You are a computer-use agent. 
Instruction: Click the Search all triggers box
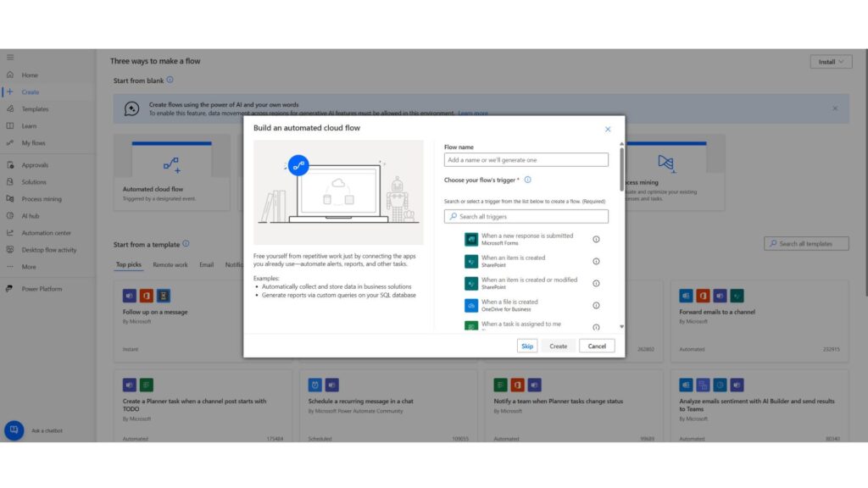coord(526,216)
